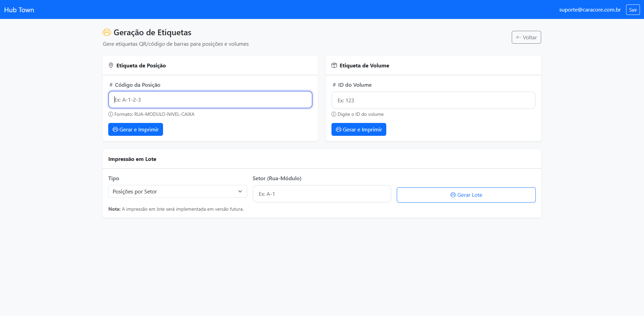644x316 pixels.
Task: Select the Setor (Rua-Módulo) input box
Action: [x=322, y=194]
